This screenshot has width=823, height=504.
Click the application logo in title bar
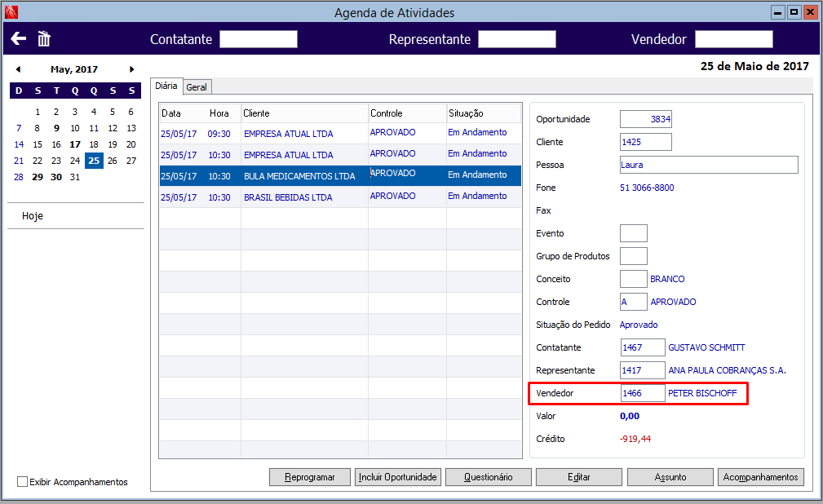point(11,11)
